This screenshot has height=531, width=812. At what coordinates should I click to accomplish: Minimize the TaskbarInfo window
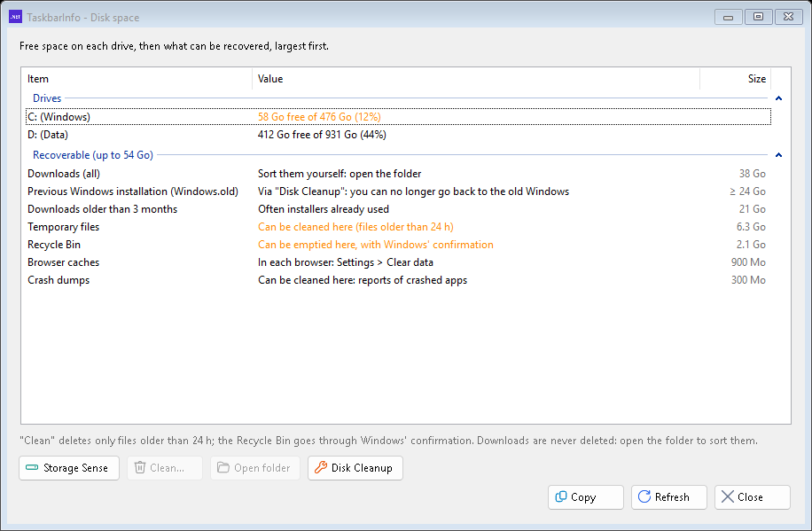coord(728,17)
